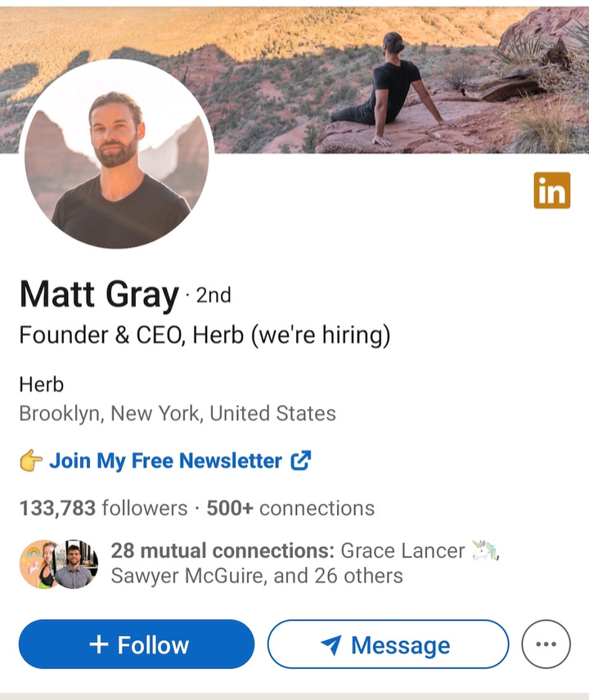Viewport: 589px width, 700px height.
Task: Click the unicorn emoji beside Grace Lancer
Action: tap(485, 550)
